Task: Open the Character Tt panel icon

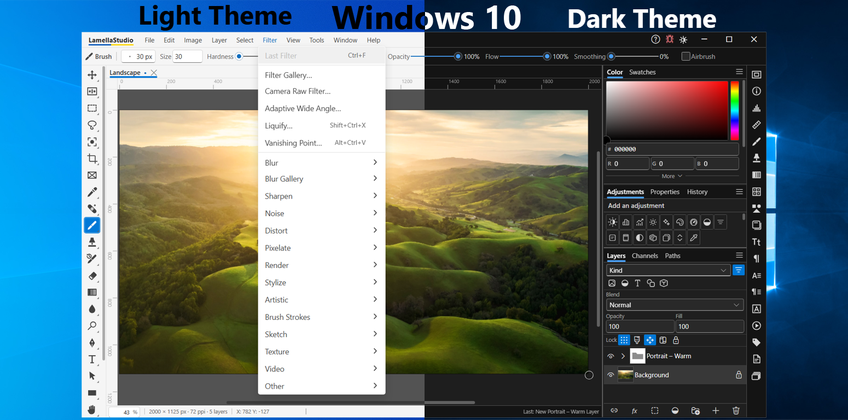Action: pyautogui.click(x=756, y=242)
